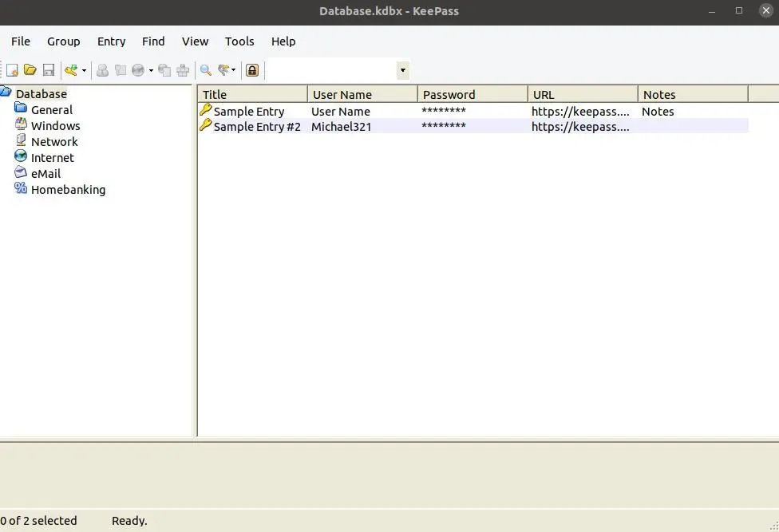Click the Copy User Name toolbar icon
Viewport: 779px width, 532px height.
tap(102, 70)
